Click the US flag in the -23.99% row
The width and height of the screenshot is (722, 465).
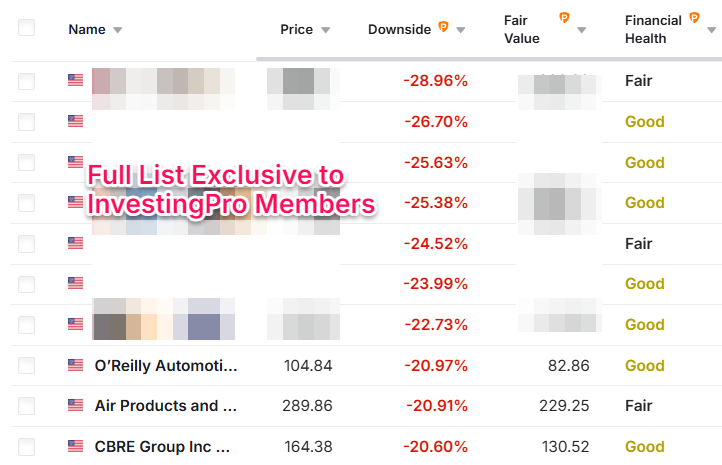click(76, 283)
